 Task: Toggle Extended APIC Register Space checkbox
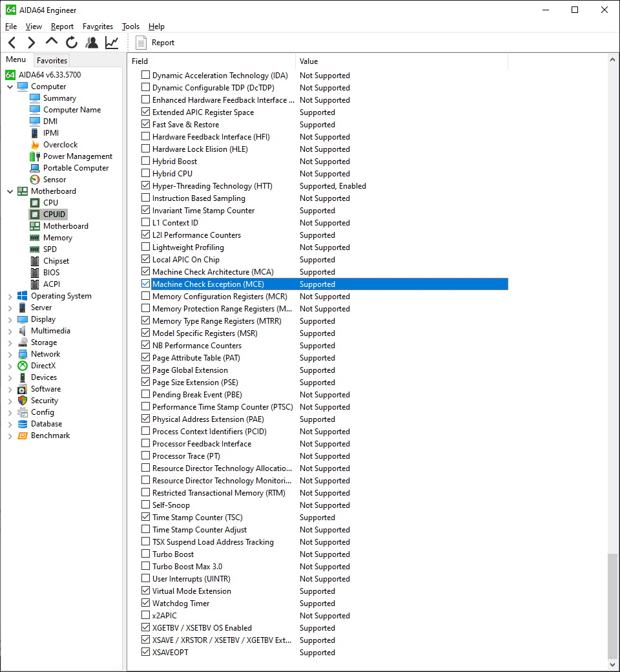pos(146,112)
